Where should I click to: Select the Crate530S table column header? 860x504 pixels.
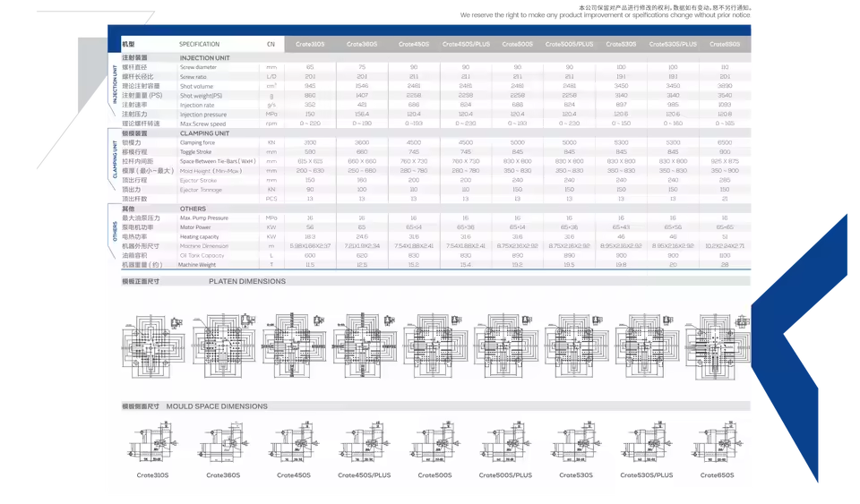pos(621,45)
